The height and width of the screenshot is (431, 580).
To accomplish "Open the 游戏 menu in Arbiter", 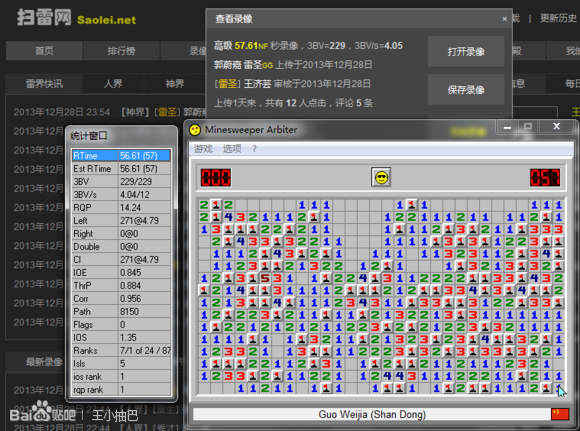I will click(x=203, y=149).
